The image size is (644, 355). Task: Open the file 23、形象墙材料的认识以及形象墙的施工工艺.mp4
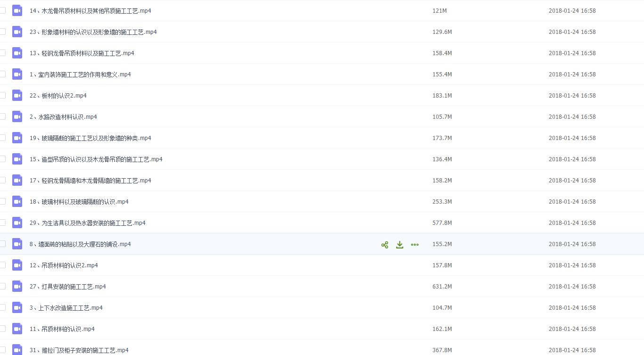pyautogui.click(x=93, y=32)
